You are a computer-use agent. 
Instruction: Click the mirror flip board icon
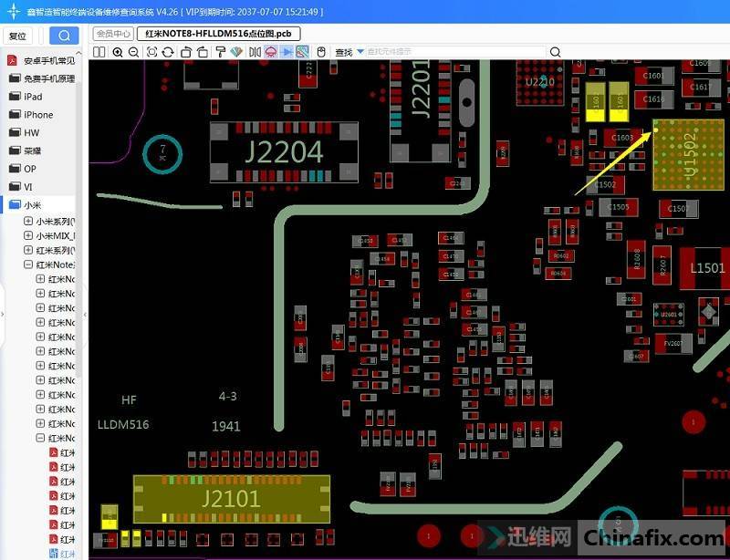pyautogui.click(x=255, y=52)
